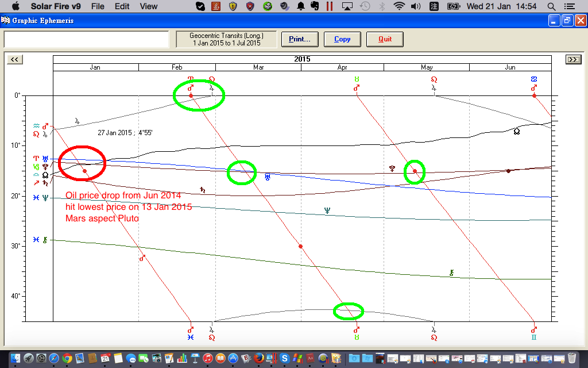This screenshot has width=588, height=368.
Task: Open Finder from the Dock
Action: coord(16,358)
